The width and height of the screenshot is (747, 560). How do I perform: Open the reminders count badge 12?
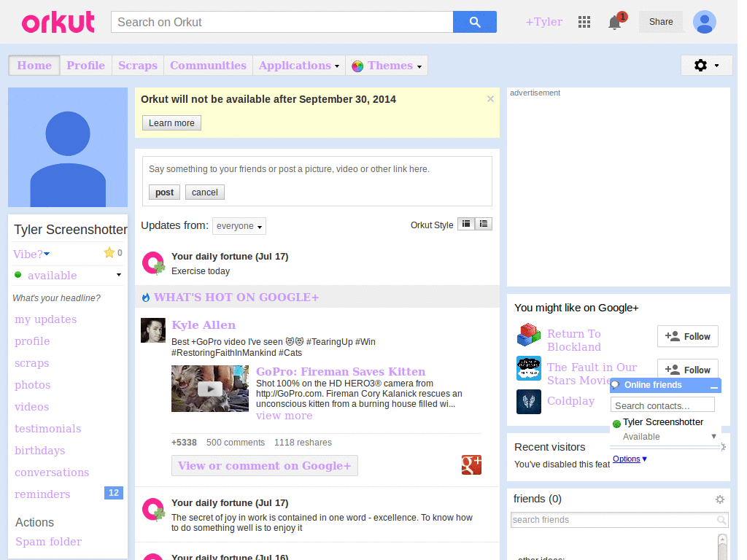pos(113,493)
